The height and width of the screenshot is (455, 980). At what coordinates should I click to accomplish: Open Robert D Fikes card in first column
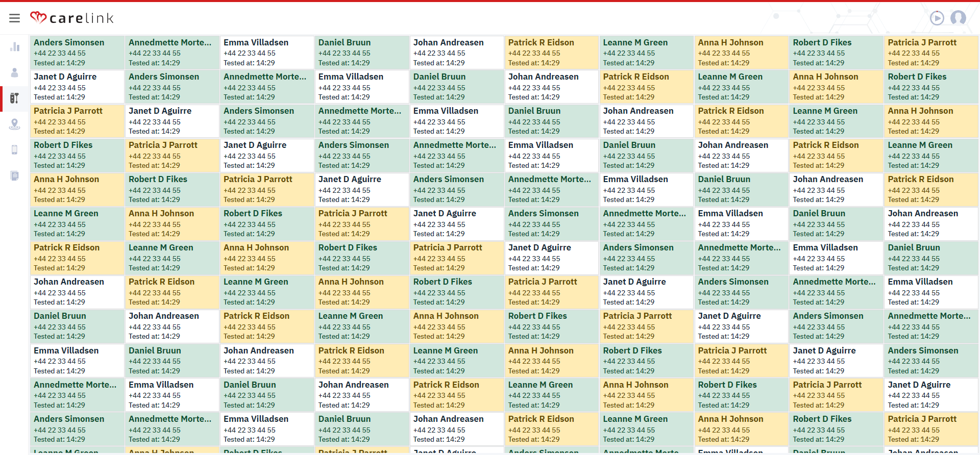click(77, 155)
